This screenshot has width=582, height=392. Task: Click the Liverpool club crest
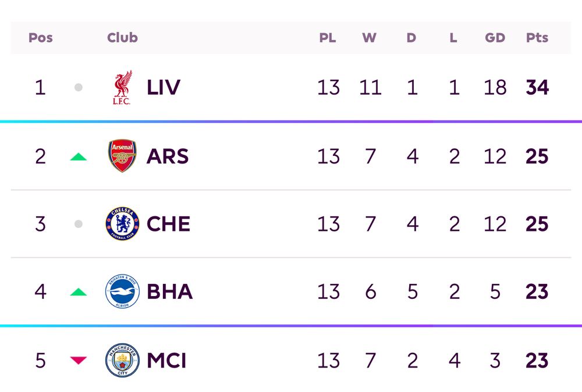(x=122, y=87)
